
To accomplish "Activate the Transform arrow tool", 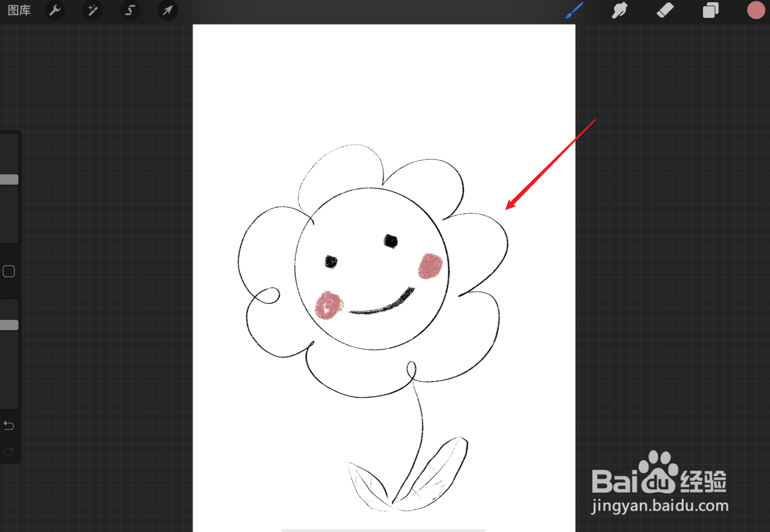I will click(x=168, y=10).
